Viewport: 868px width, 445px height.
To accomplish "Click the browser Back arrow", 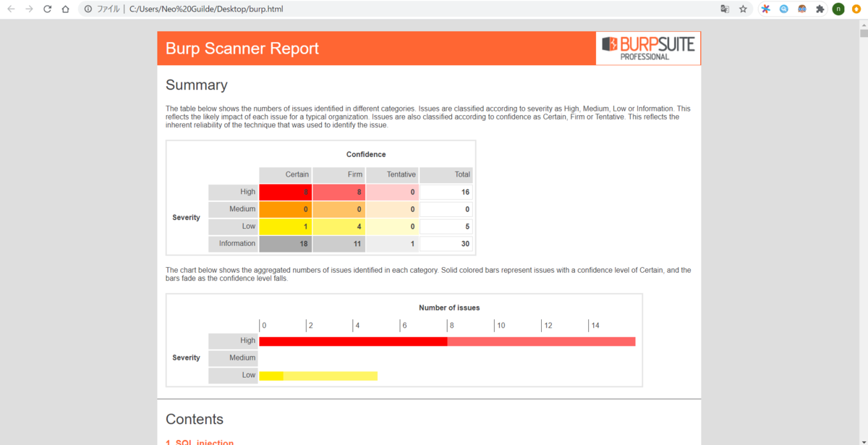I will point(11,9).
